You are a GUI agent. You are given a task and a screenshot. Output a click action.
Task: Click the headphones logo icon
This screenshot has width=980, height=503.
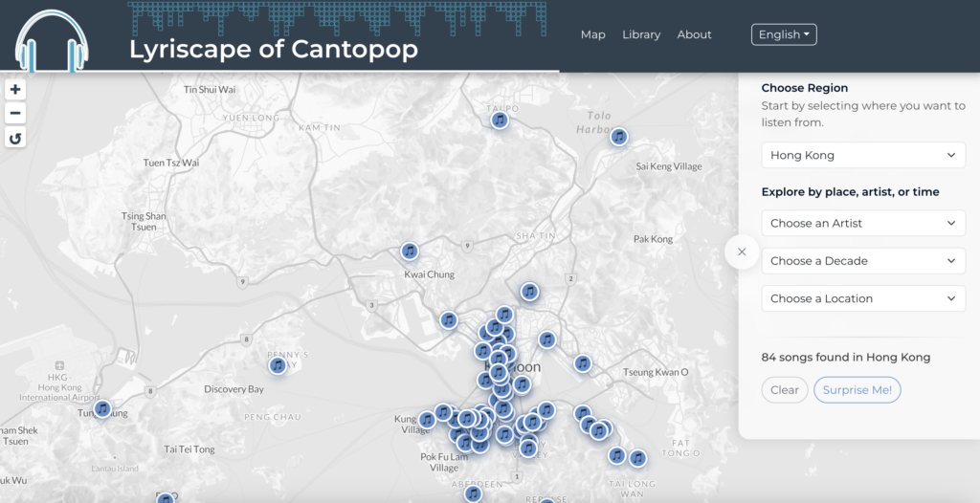tap(53, 40)
